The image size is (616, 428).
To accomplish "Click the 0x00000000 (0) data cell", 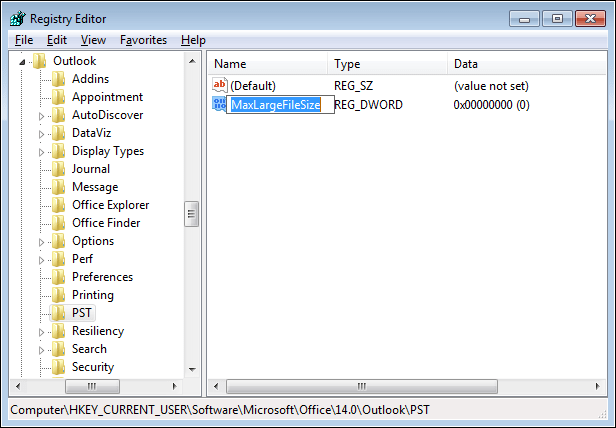I will point(491,105).
